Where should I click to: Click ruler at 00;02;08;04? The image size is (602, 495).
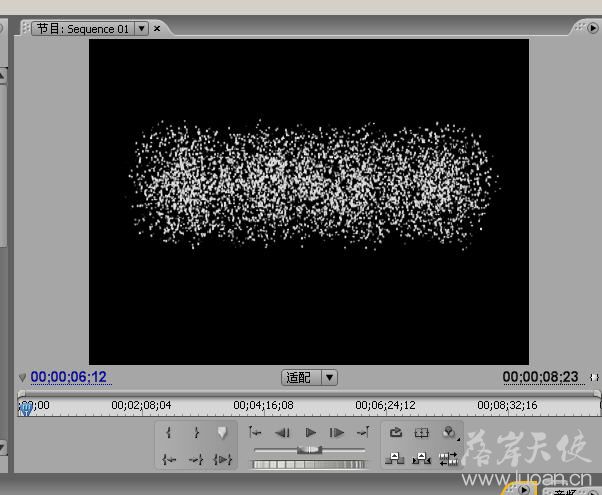(x=141, y=405)
